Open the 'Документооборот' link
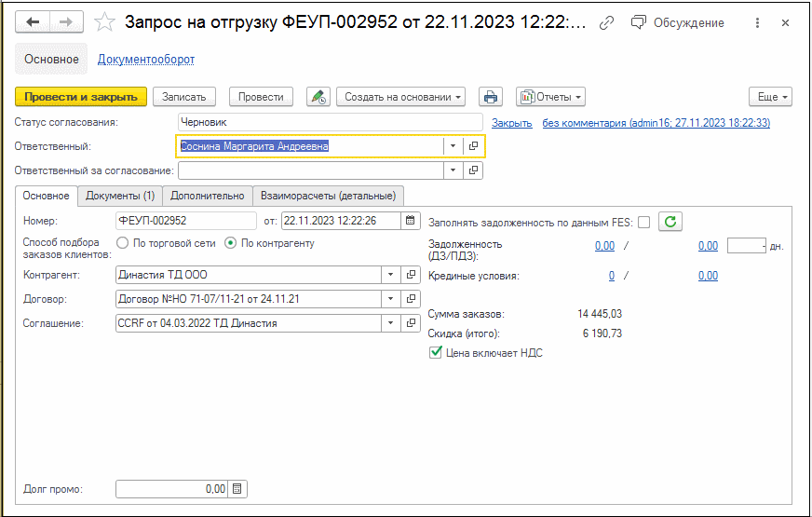Viewport: 812px width, 517px height. (146, 60)
